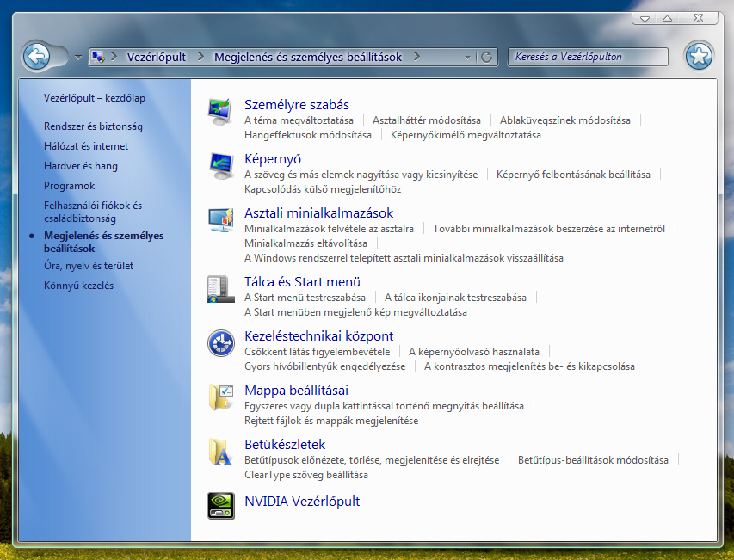Click Csökkent látás figyelembevétele
The width and height of the screenshot is (734, 560).
[x=317, y=352]
